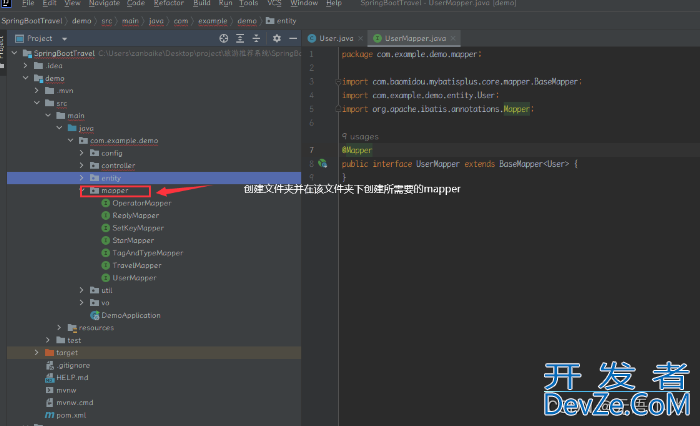Image resolution: width=700 pixels, height=426 pixels.
Task: Select the mapper package folder
Action: click(x=115, y=191)
